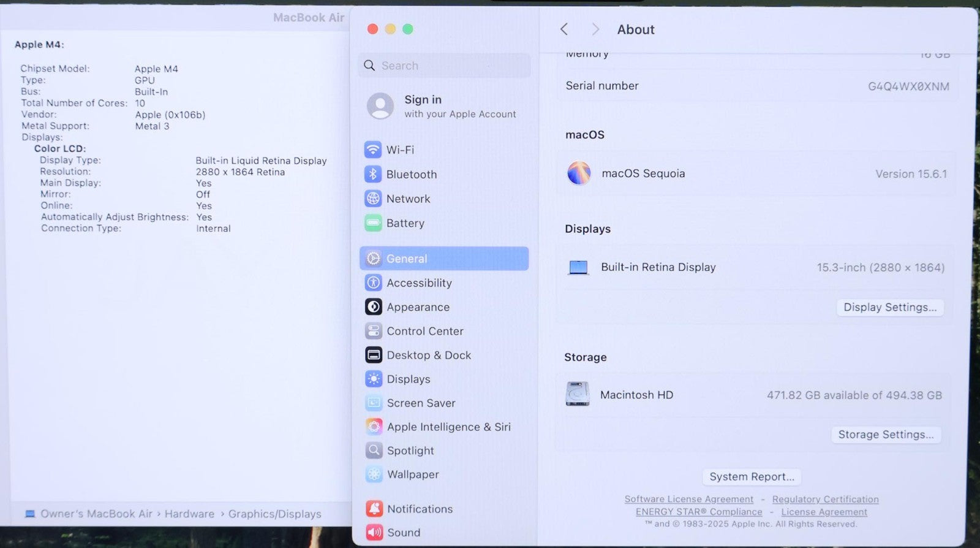The height and width of the screenshot is (548, 980).
Task: Click the Macintosh HD drive icon
Action: click(577, 395)
